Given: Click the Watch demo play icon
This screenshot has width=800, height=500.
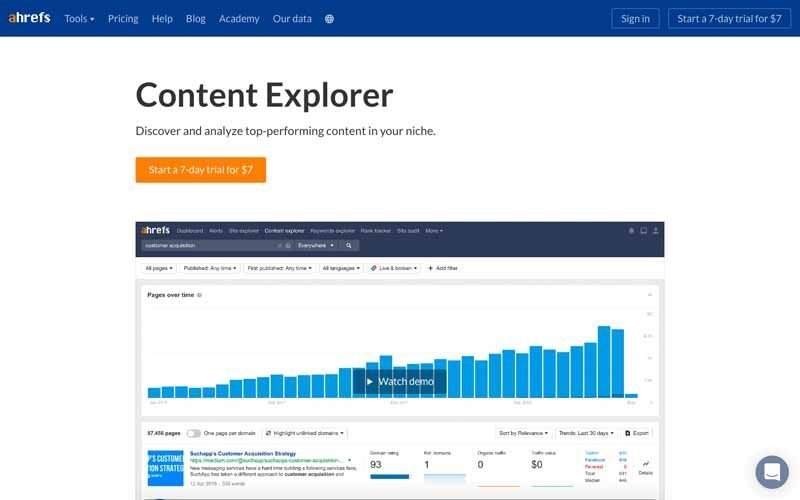Looking at the screenshot, I should click(370, 382).
